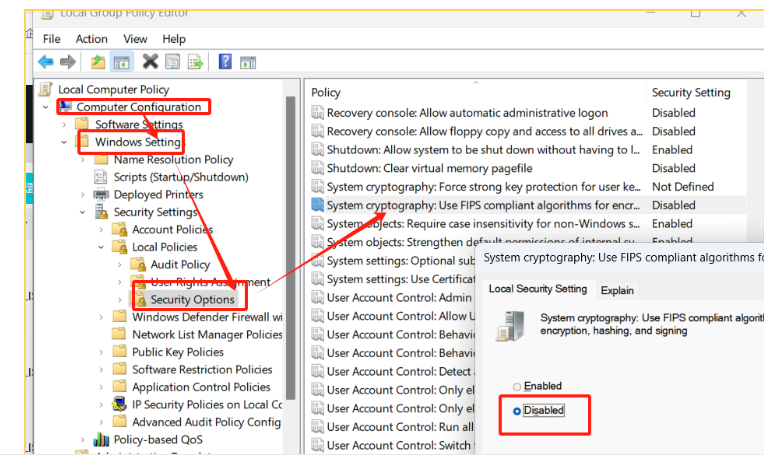764x469 pixels.
Task: Click the Export List toolbar icon
Action: point(195,62)
